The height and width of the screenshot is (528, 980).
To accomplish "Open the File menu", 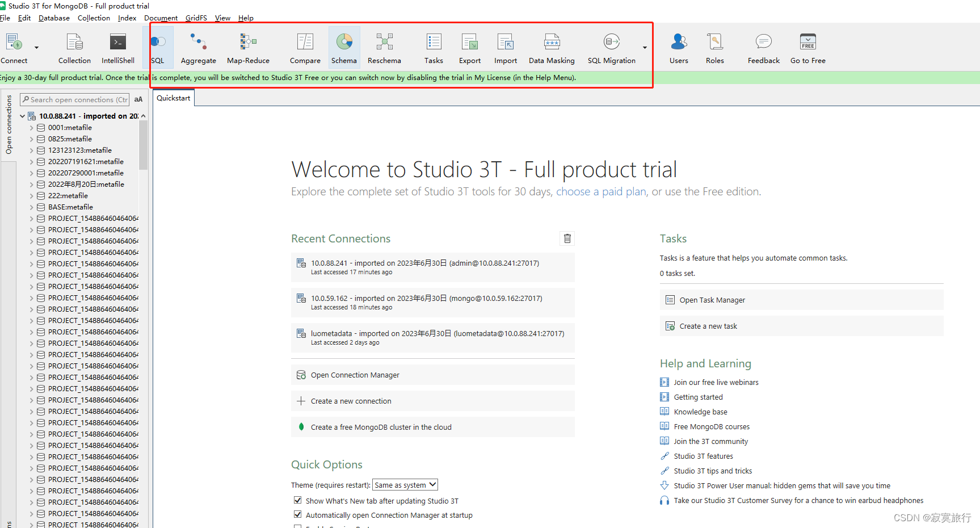I will 5,18.
